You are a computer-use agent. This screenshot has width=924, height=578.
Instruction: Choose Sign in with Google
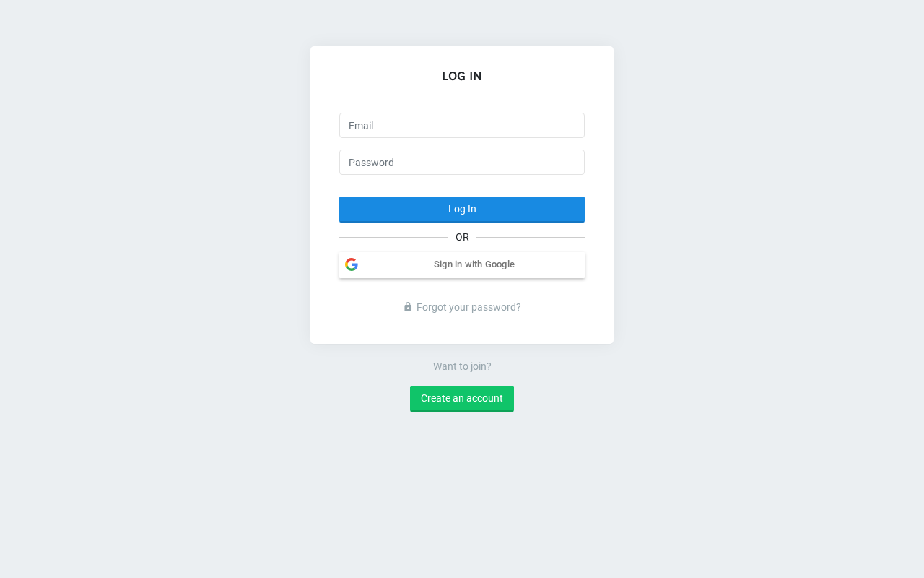462,265
